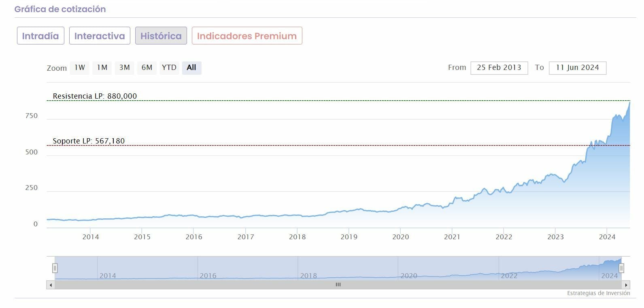Image resolution: width=644 pixels, height=308 pixels.
Task: Open the Intradía chart tab
Action: tap(40, 36)
